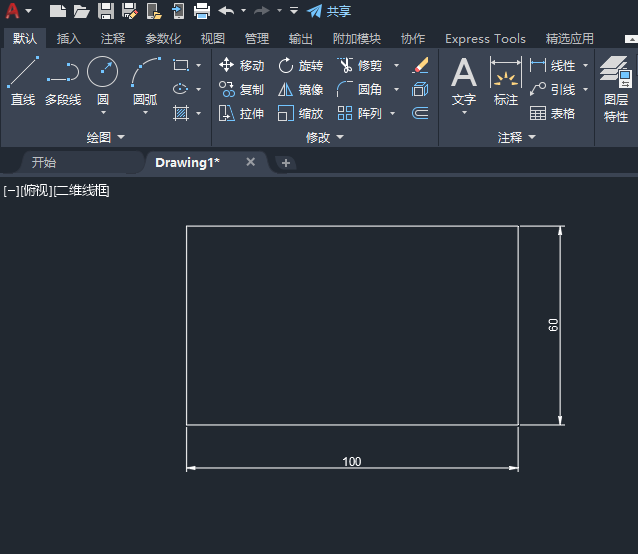The height and width of the screenshot is (554, 638).
Task: Activate the Move (移动) tool
Action: tap(241, 65)
